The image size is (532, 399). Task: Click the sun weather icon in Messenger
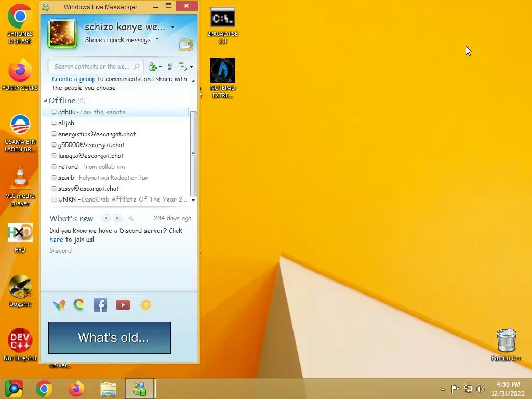(x=146, y=305)
